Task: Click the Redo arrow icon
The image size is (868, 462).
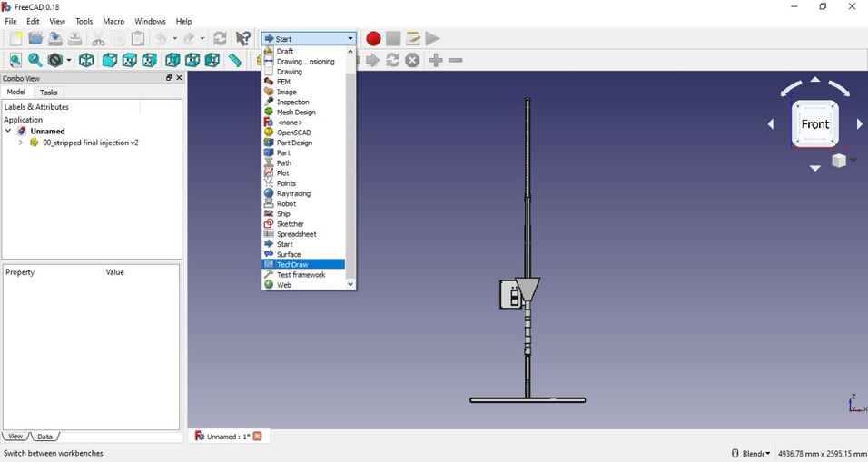Action: point(189,38)
